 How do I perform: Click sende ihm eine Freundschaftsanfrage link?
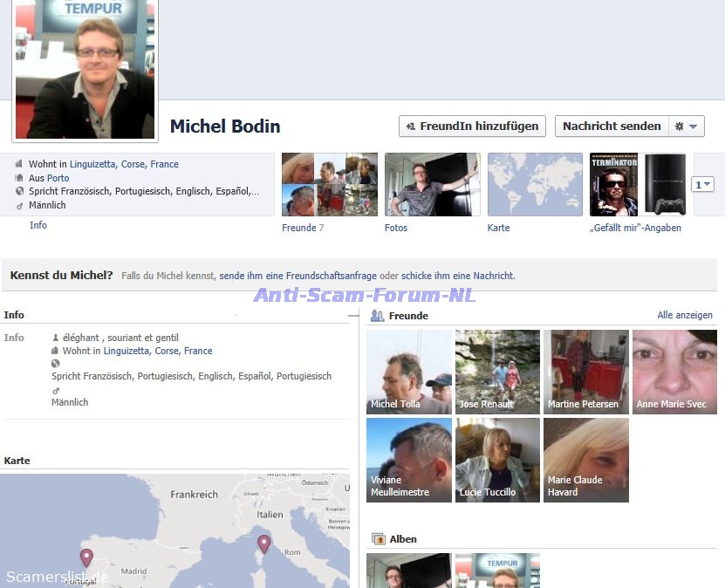click(298, 276)
